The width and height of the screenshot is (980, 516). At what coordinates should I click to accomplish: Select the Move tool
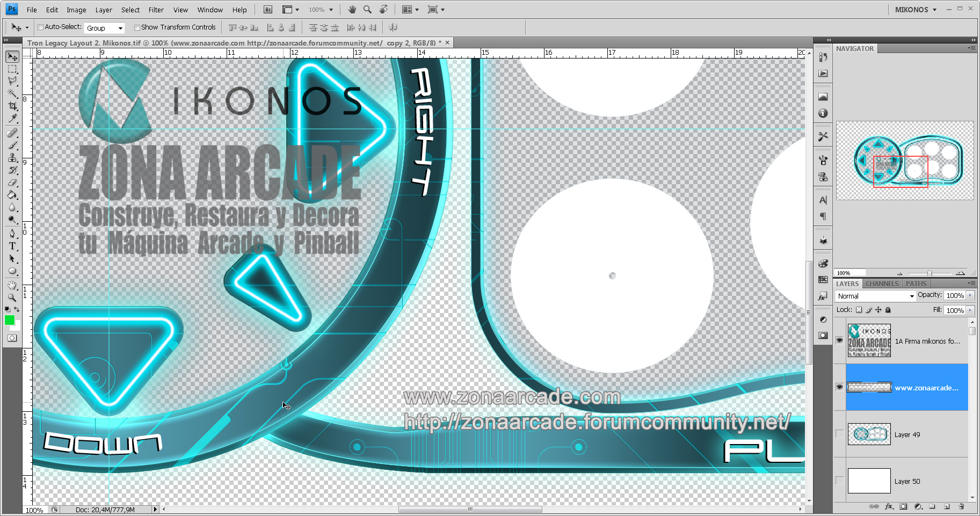click(12, 57)
